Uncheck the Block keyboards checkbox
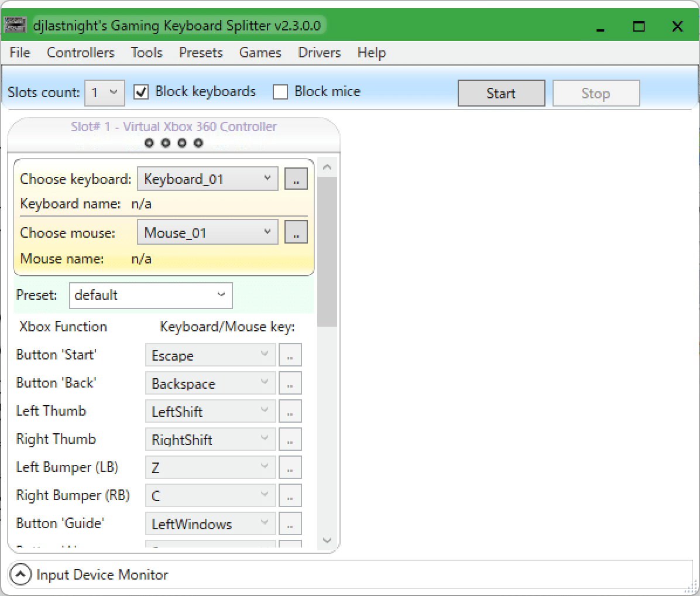The width and height of the screenshot is (700, 596). click(x=141, y=92)
